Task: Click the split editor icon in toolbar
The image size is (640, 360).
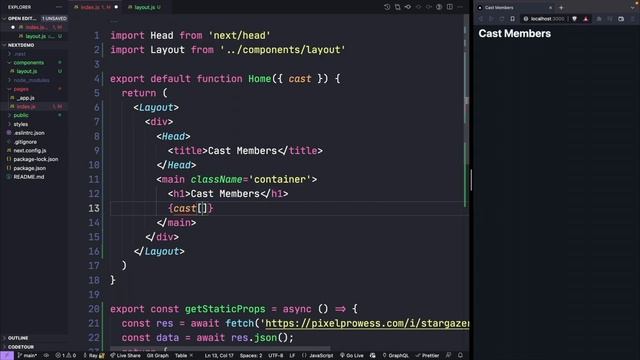Action: pos(450,7)
